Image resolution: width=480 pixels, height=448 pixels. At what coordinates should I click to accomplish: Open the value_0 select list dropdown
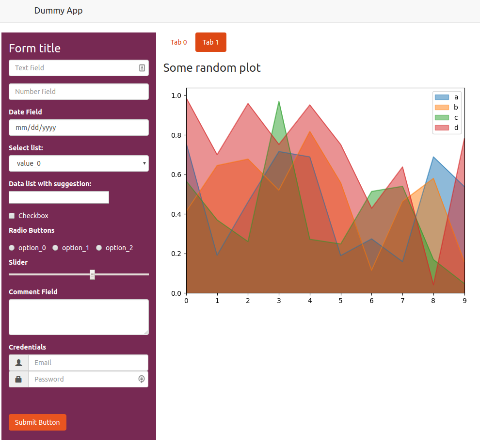click(x=79, y=163)
